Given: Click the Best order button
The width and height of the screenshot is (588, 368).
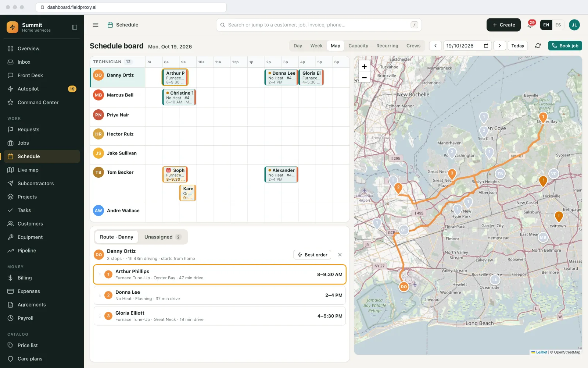Looking at the screenshot, I should point(312,255).
